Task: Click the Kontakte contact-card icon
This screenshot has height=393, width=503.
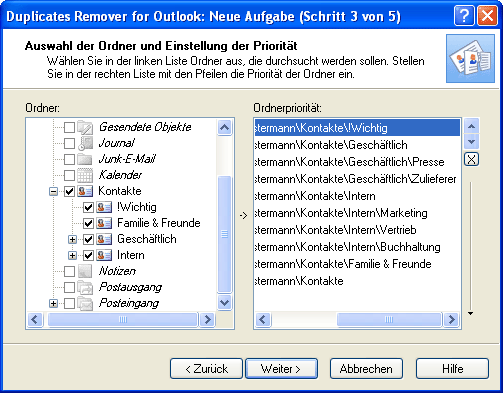Action: [85, 191]
